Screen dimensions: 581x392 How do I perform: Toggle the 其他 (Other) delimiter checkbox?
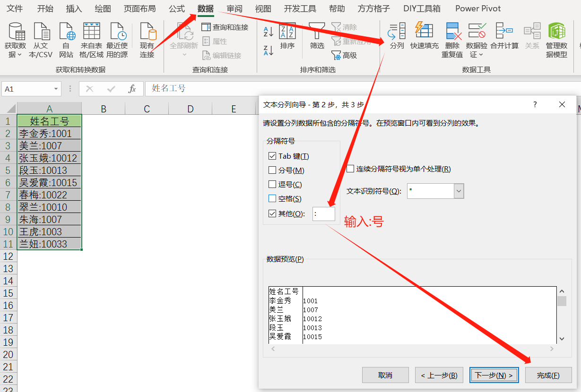(x=272, y=213)
